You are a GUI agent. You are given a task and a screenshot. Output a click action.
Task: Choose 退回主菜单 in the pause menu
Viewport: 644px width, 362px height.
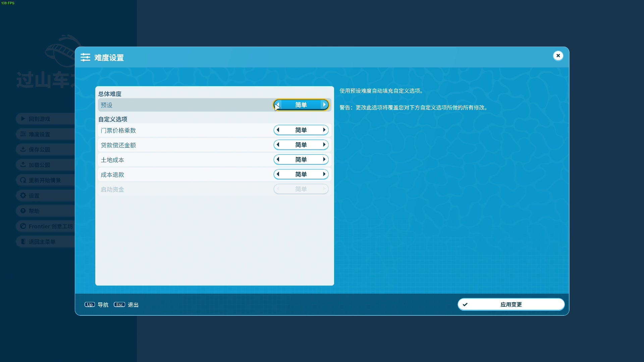(x=45, y=242)
